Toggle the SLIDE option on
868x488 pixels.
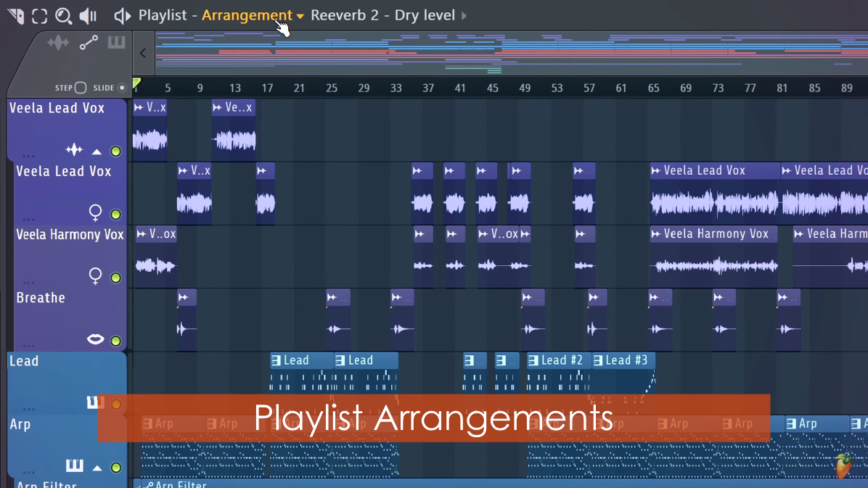[121, 87]
